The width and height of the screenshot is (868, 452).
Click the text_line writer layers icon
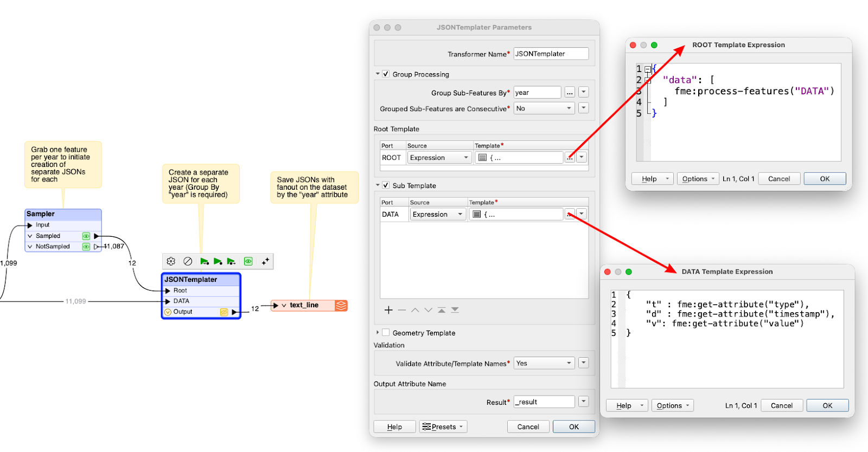(341, 305)
